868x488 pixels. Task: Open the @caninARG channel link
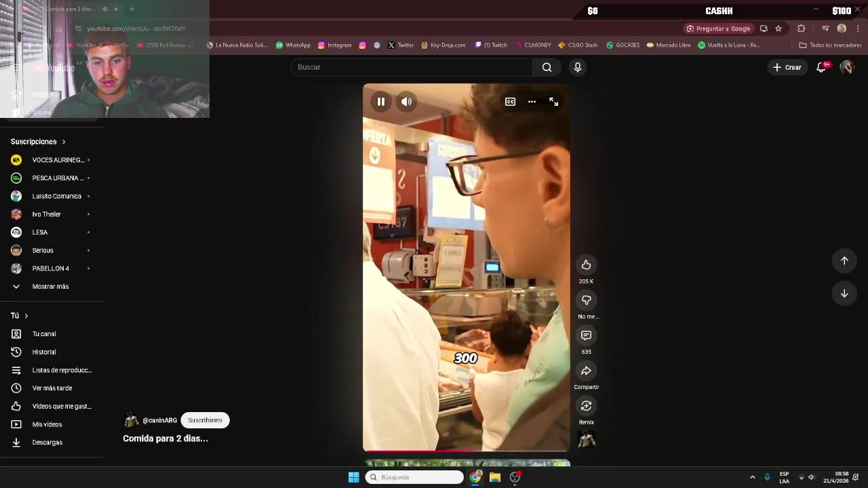159,420
